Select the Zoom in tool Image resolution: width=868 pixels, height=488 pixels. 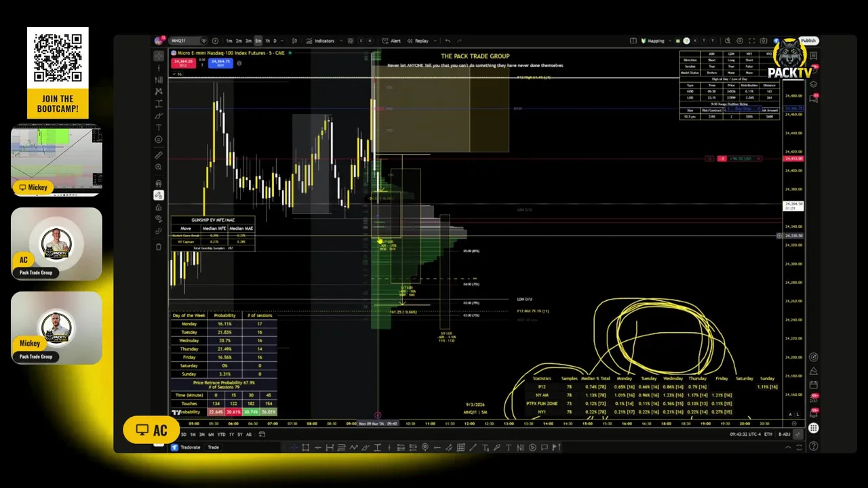coord(159,167)
